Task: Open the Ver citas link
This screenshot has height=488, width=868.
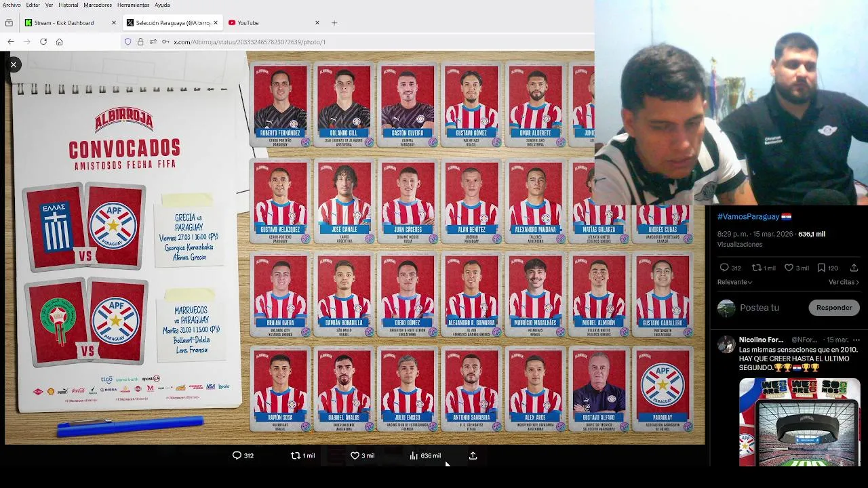Action: point(844,282)
